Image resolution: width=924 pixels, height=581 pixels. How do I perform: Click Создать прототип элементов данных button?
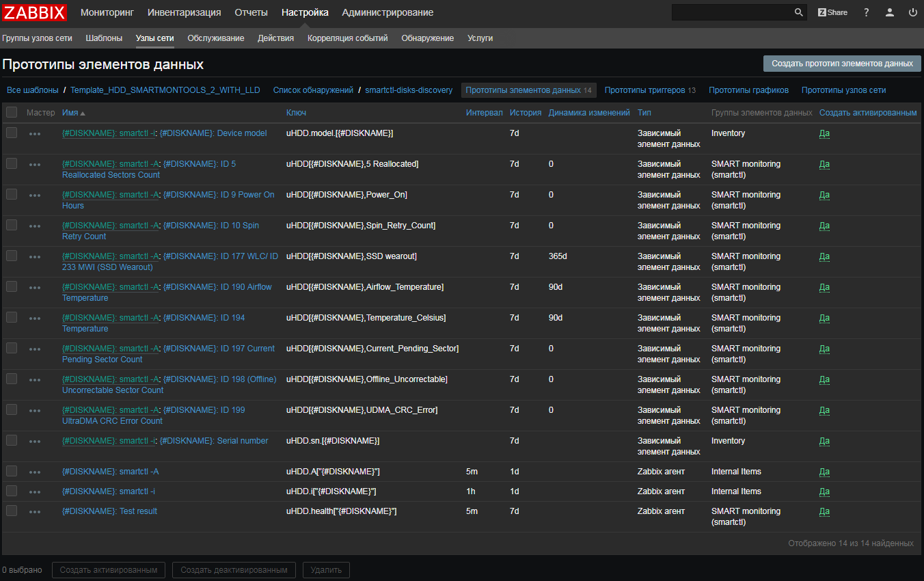pyautogui.click(x=842, y=64)
